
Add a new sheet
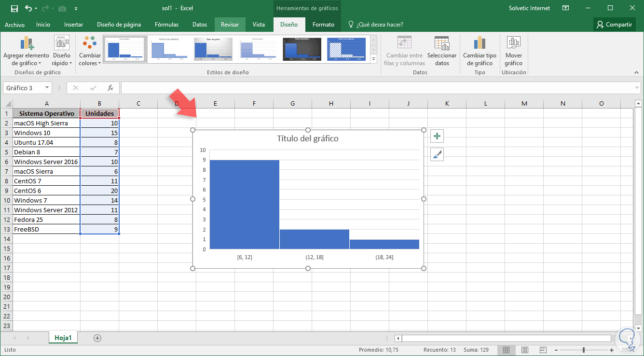click(x=97, y=338)
